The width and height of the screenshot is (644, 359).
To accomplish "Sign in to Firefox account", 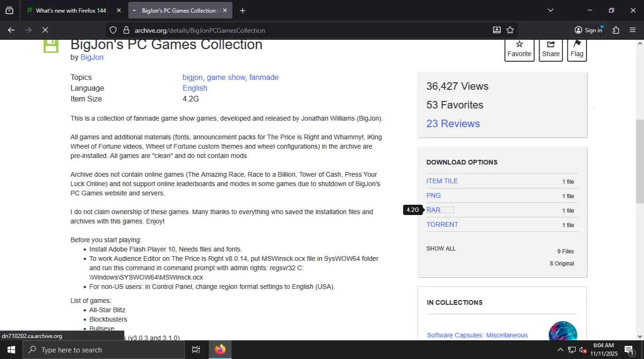I will click(x=588, y=30).
